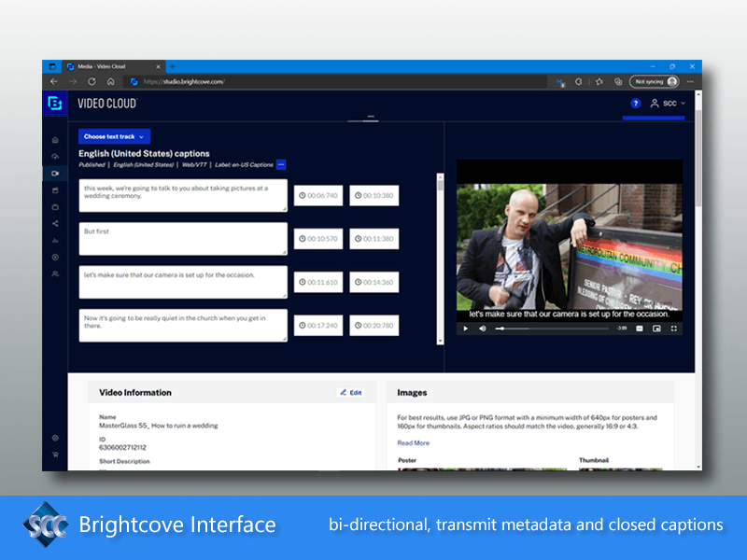The width and height of the screenshot is (747, 560).
Task: Play the video in the preview player
Action: (x=465, y=329)
